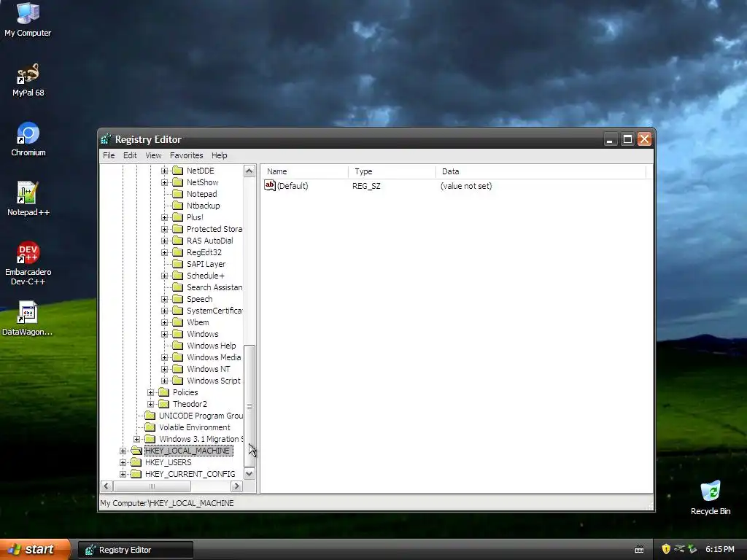This screenshot has height=560, width=747.
Task: Click the Registry Editor title bar icon
Action: coord(106,139)
